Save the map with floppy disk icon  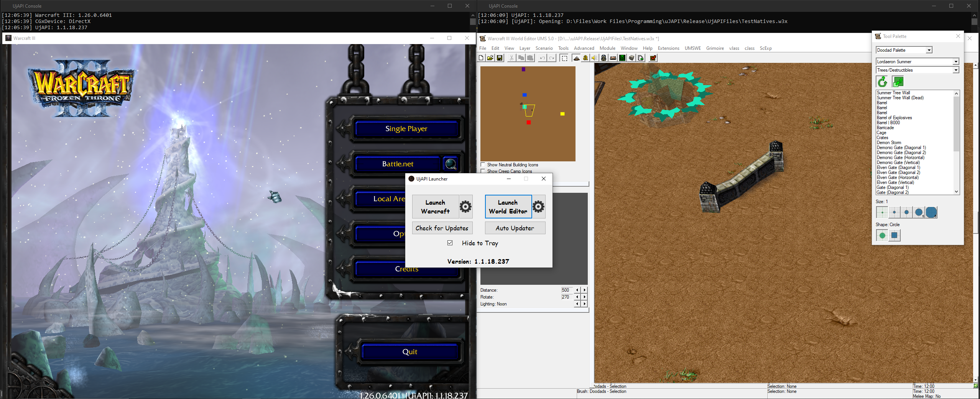(500, 58)
